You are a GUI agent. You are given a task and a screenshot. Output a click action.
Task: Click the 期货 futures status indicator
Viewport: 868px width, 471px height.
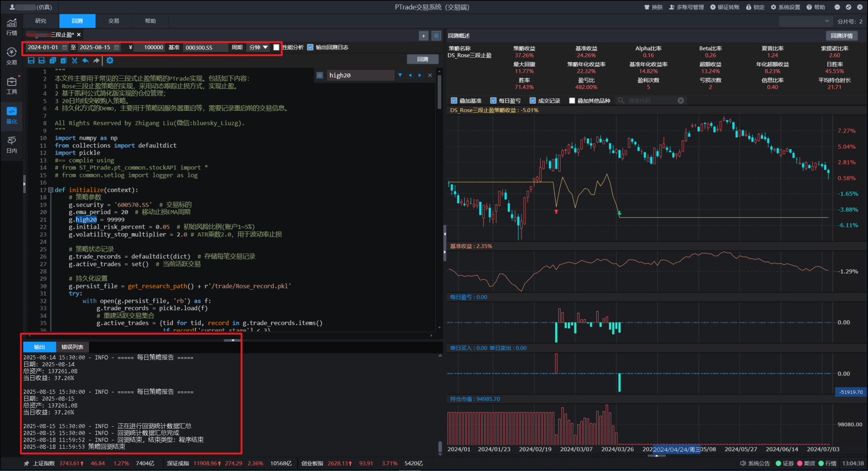point(806,463)
